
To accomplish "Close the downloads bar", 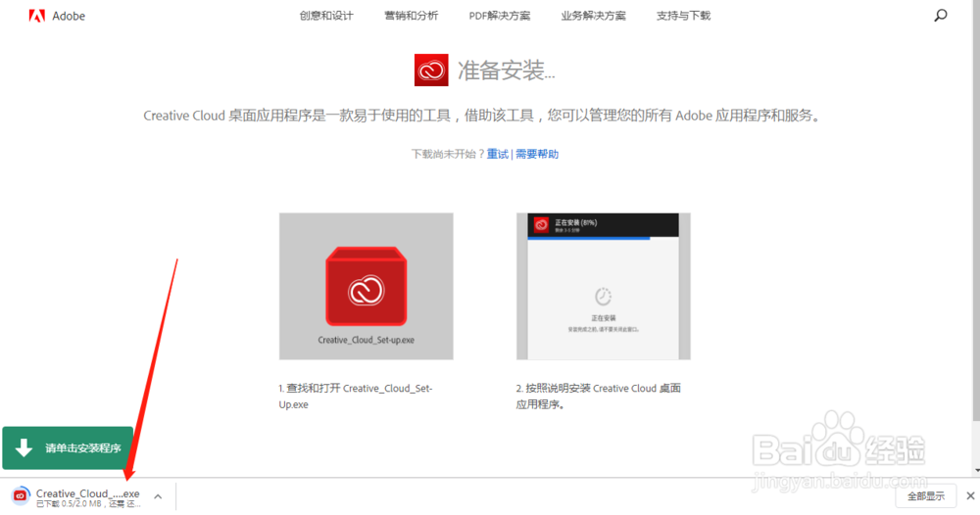I will [970, 495].
